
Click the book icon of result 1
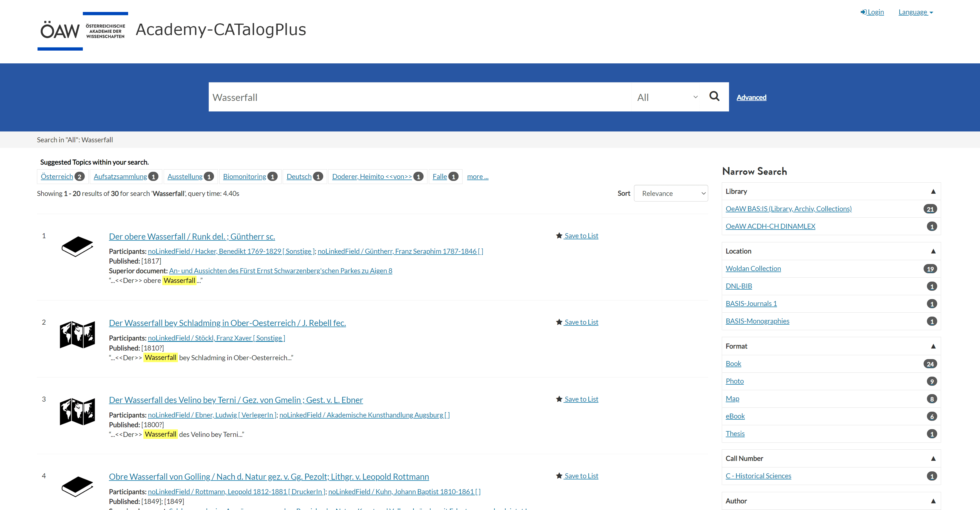click(x=77, y=247)
